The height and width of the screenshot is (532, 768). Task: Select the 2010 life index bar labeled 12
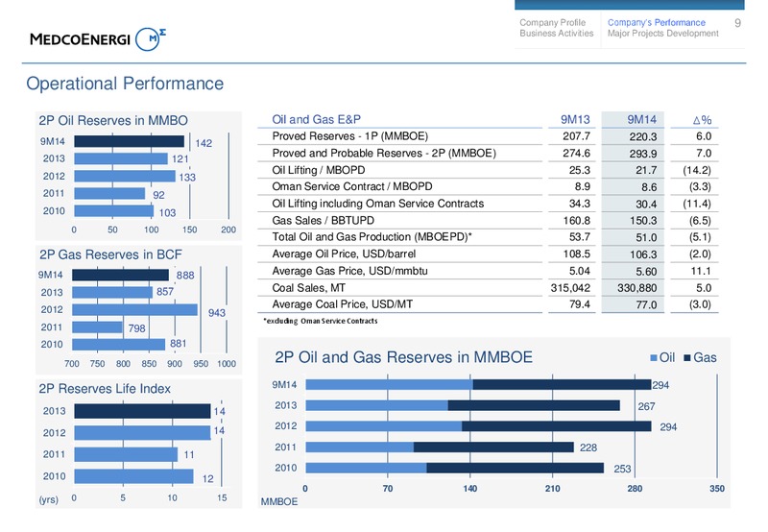133,476
